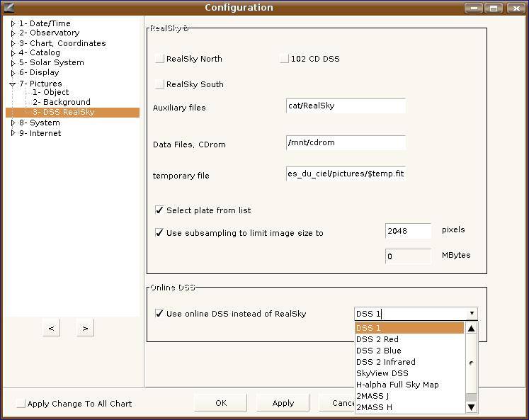Toggle the online DSS combo box arrow
This screenshot has height=420, width=529.
pos(472,313)
